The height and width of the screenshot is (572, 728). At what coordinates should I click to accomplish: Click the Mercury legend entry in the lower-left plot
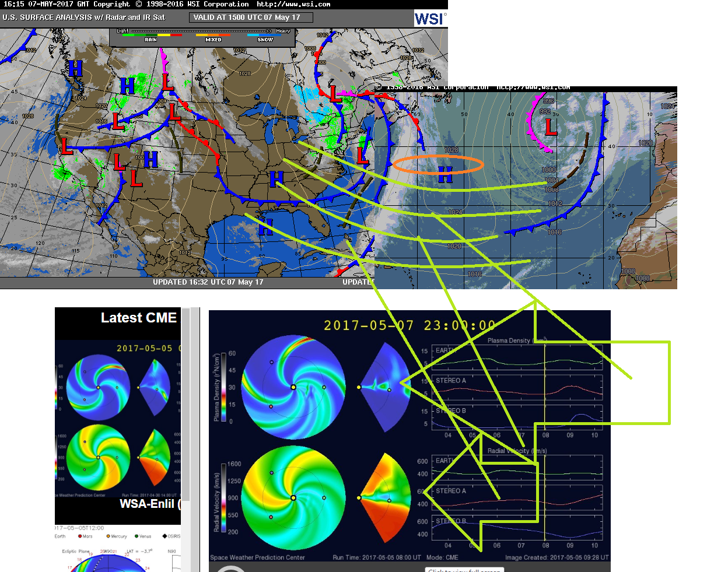(x=117, y=536)
